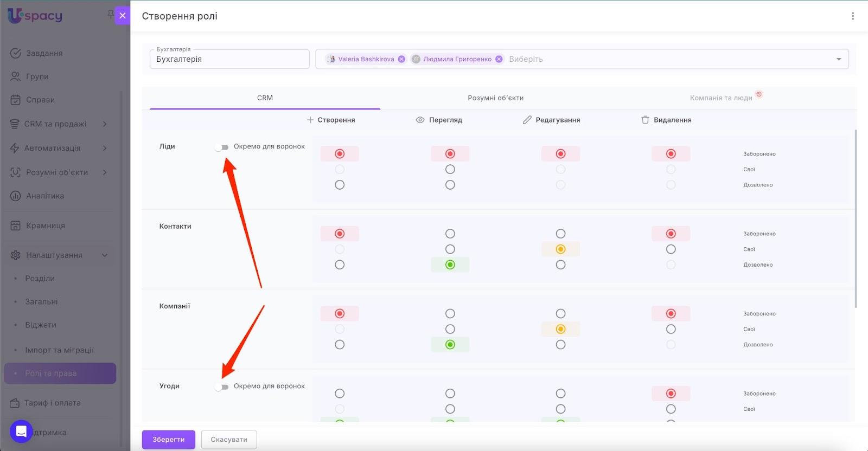The width and height of the screenshot is (868, 451).
Task: Switch to the Компанія та люди tab
Action: point(720,98)
